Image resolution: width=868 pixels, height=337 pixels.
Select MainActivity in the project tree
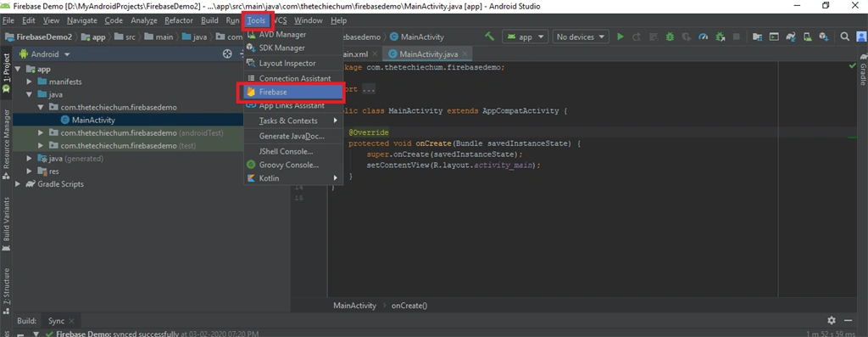(x=93, y=121)
